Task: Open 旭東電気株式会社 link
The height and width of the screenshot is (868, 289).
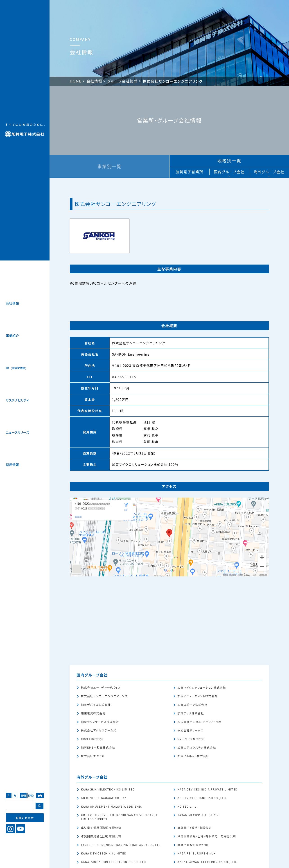Action: tap(93, 713)
